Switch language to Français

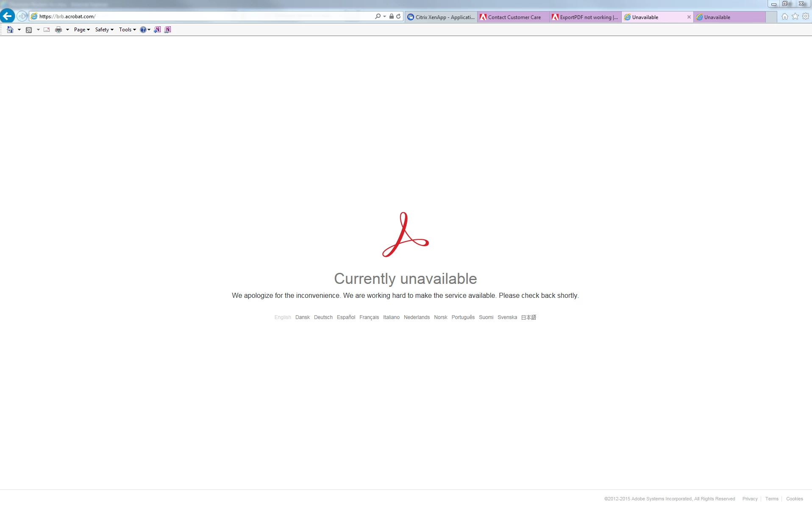coord(369,317)
